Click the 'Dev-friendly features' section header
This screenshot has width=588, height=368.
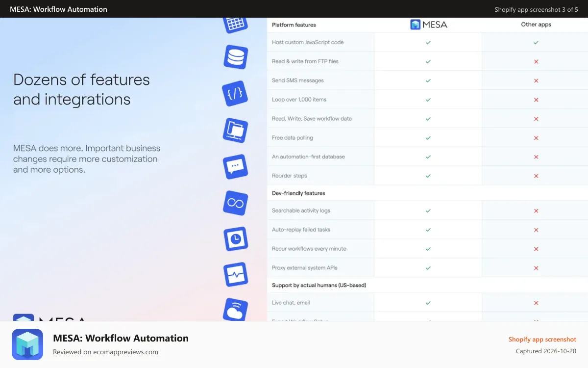(x=298, y=193)
